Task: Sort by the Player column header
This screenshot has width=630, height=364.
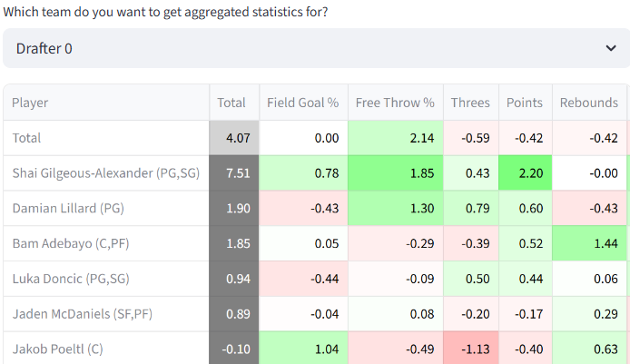Action: point(106,103)
